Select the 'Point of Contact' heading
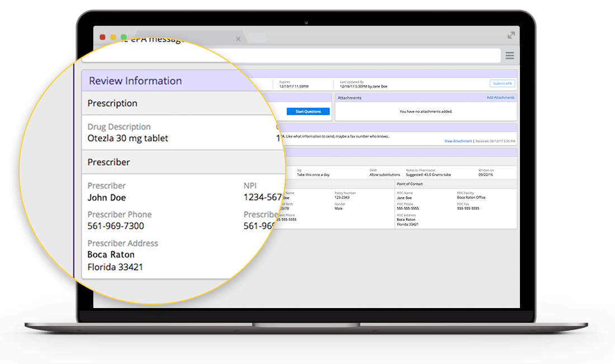This screenshot has width=615, height=364. coord(409,183)
